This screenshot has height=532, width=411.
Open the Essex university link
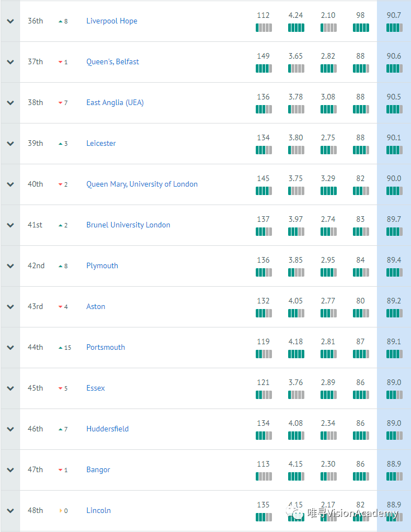[x=95, y=388]
